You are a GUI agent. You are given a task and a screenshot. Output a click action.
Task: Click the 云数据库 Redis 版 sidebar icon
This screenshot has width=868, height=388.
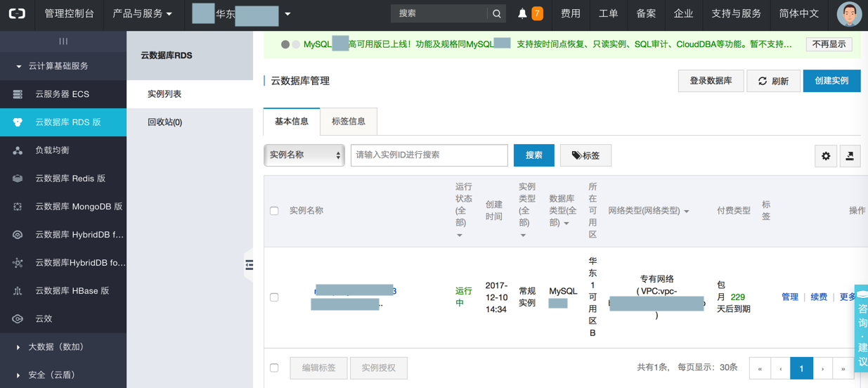18,179
